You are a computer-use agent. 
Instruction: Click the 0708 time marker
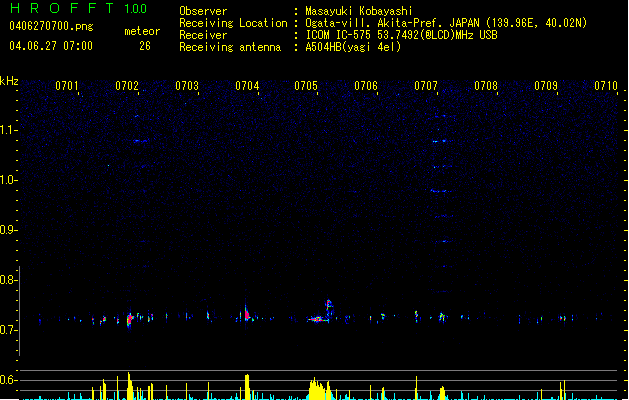[x=486, y=86]
